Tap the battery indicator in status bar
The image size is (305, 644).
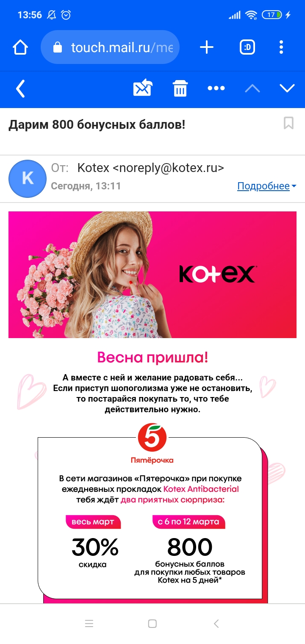tap(272, 15)
